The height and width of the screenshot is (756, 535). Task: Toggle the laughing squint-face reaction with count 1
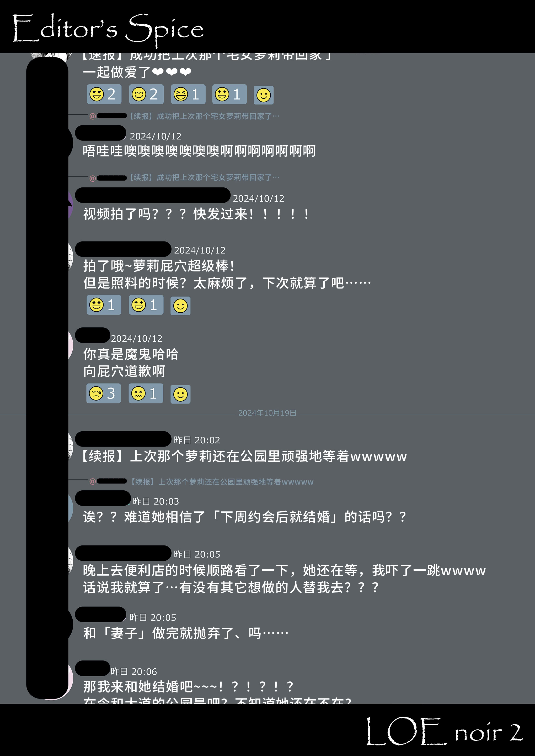188,94
